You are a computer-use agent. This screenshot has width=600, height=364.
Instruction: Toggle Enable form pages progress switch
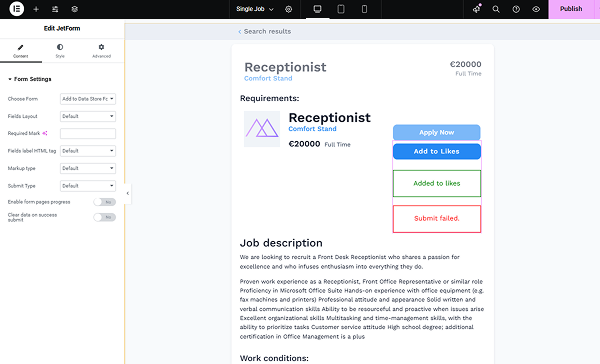click(104, 202)
